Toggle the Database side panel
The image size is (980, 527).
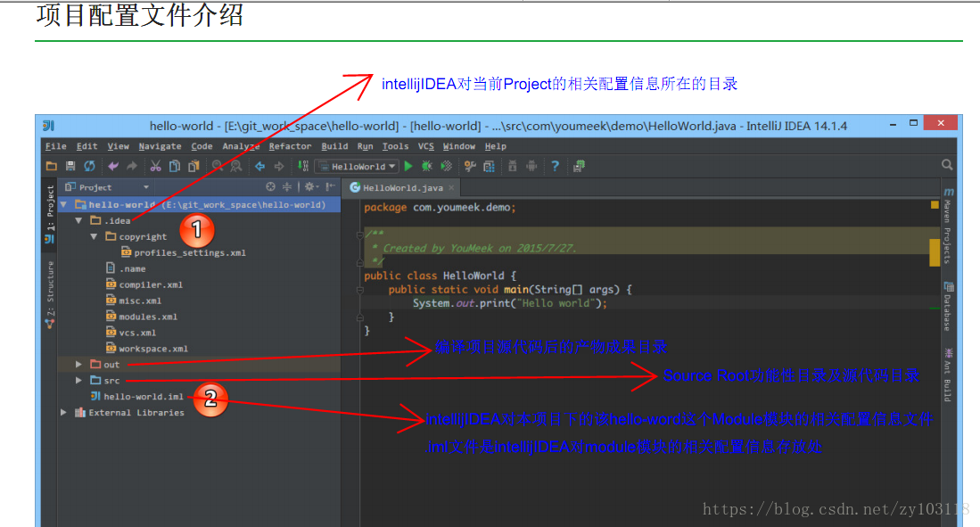(x=948, y=307)
